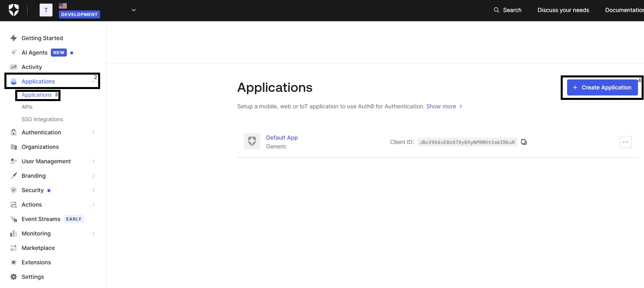Open APIs in the sidebar

[27, 107]
